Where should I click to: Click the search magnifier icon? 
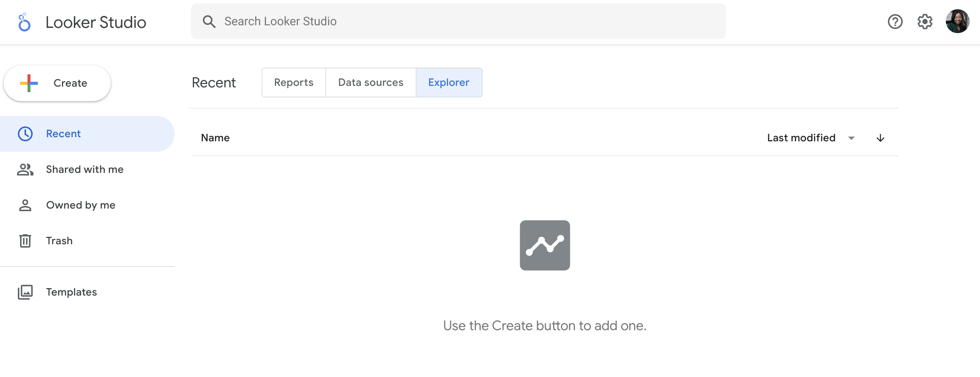pos(209,22)
